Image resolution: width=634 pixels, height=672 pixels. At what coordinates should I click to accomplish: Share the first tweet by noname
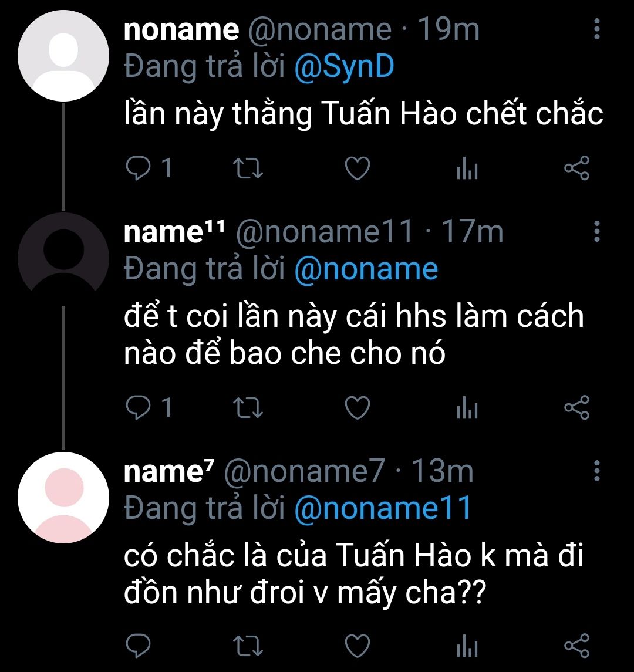coord(576,168)
